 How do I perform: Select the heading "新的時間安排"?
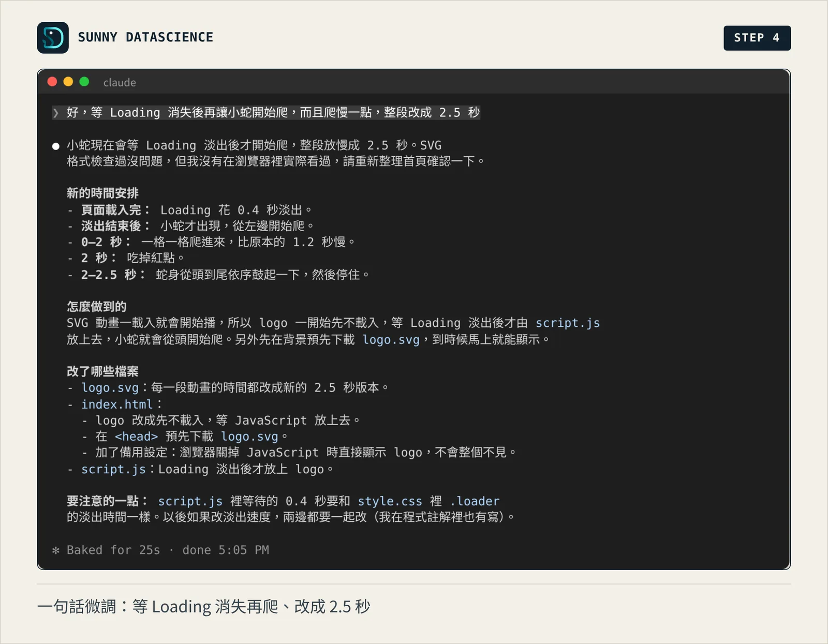[x=102, y=193]
